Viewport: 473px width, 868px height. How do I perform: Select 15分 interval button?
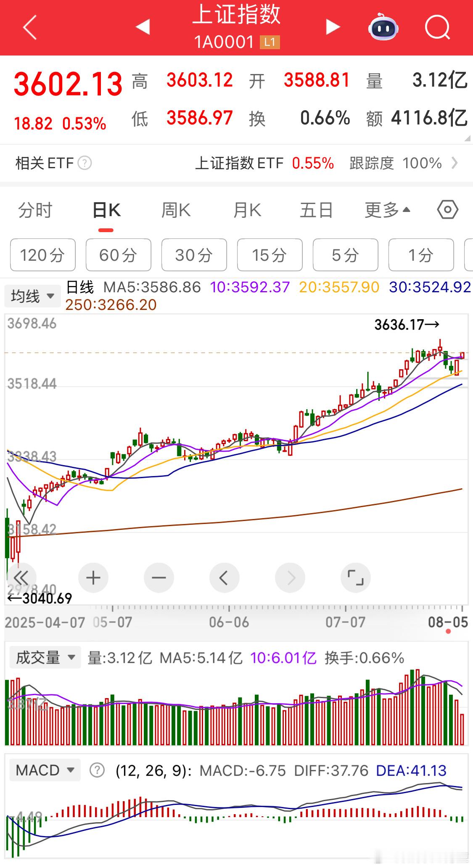click(x=270, y=255)
